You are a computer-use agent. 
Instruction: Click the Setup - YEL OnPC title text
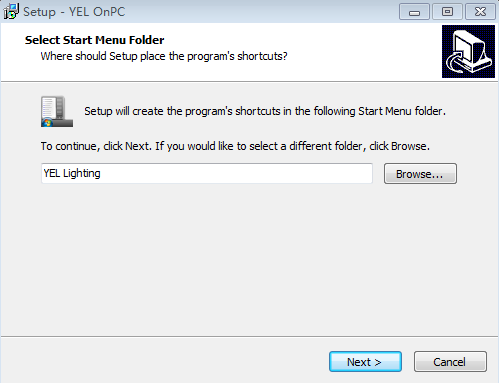[x=74, y=12]
